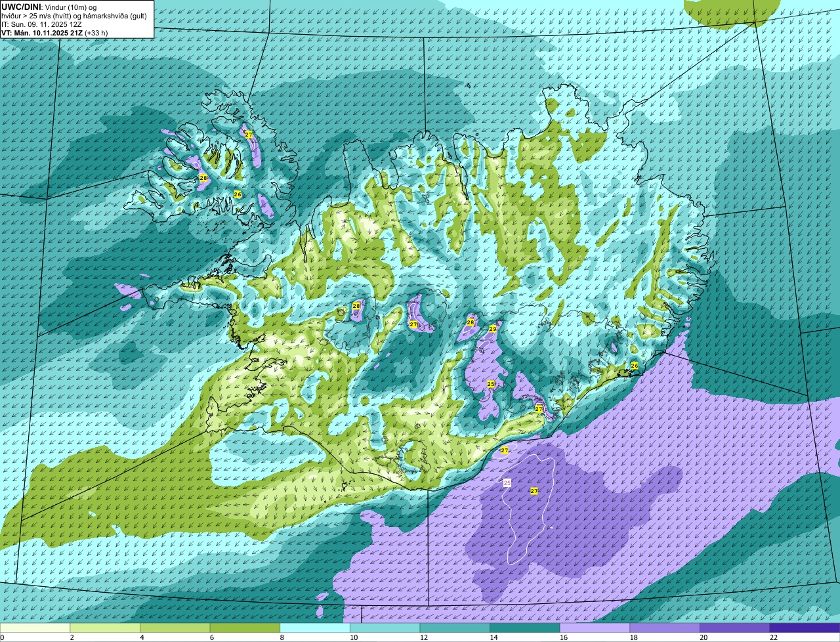Click the legend tick label '16'
Image resolution: width=840 pixels, height=642 pixels.
(x=564, y=637)
